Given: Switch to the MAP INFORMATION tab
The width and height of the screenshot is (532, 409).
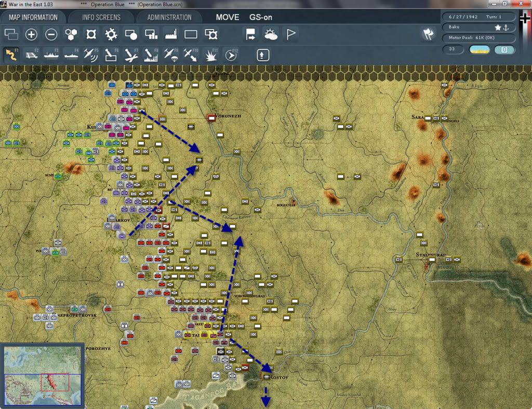Looking at the screenshot, I should [33, 17].
